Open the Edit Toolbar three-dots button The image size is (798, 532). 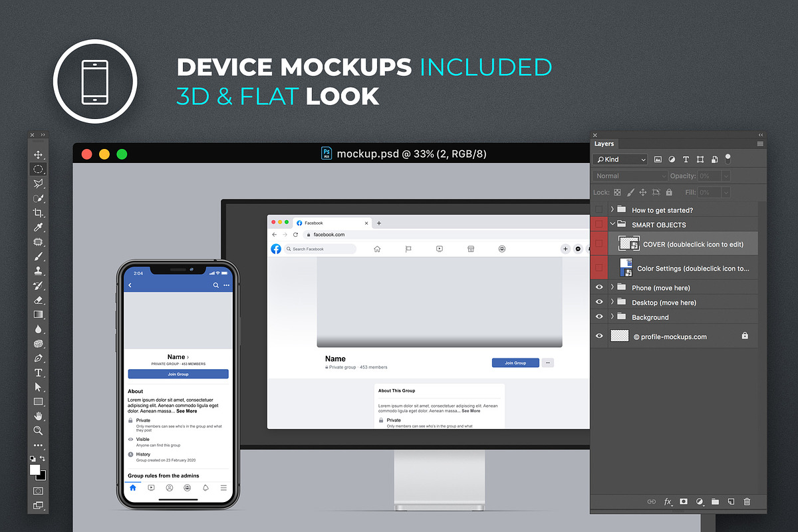pos(38,446)
